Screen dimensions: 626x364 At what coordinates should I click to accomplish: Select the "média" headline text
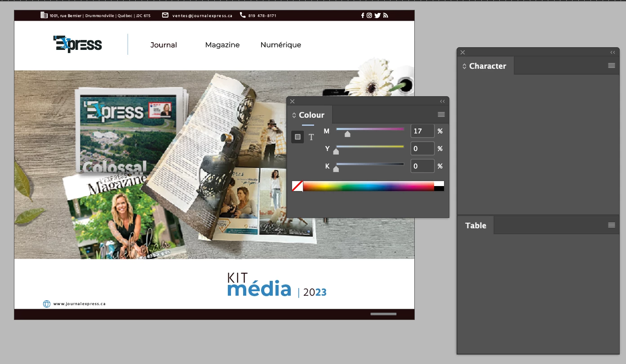[259, 289]
